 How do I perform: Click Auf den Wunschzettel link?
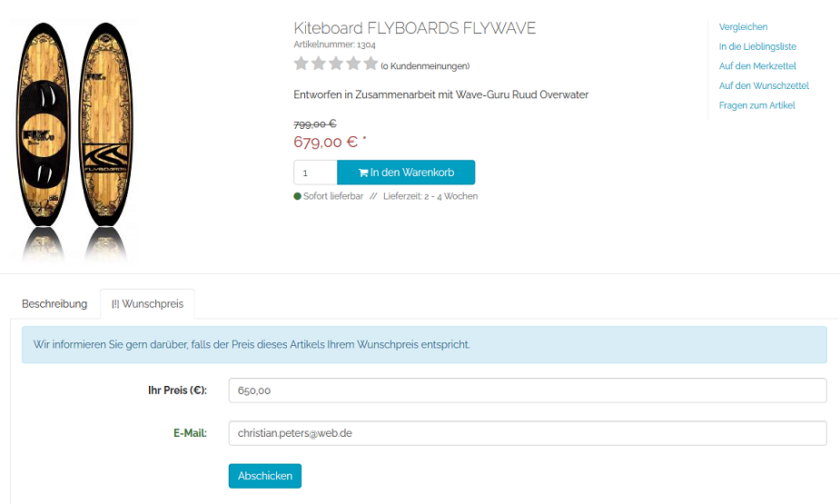[x=764, y=85]
